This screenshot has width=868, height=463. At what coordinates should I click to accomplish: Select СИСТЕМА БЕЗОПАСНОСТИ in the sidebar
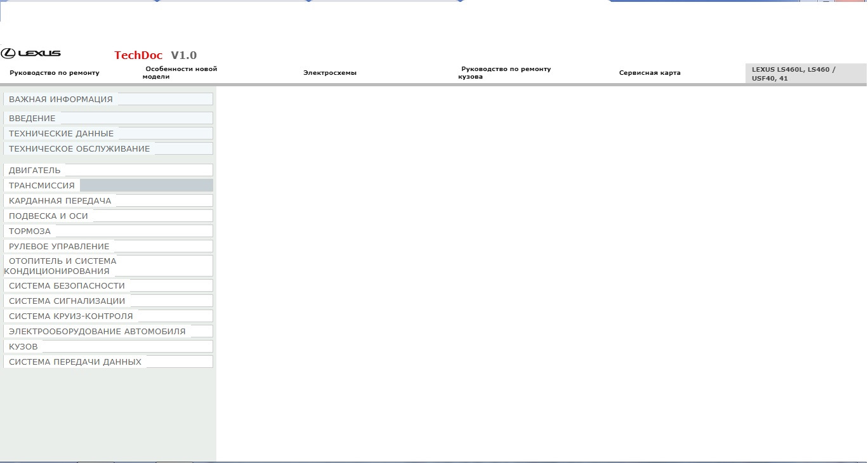coord(108,285)
